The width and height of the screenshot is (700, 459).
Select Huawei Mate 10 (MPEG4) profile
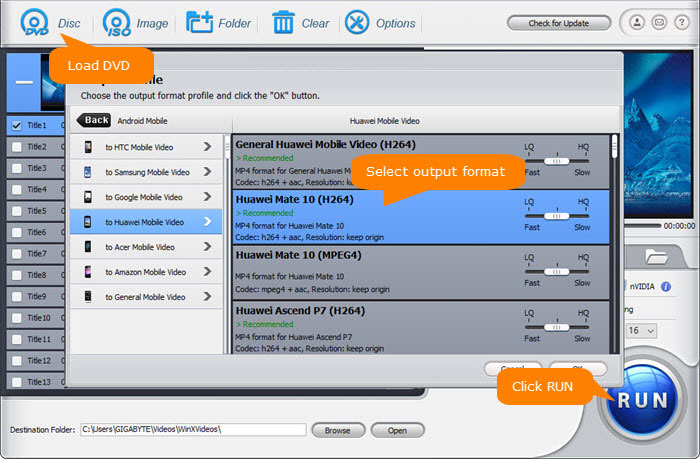tap(421, 272)
